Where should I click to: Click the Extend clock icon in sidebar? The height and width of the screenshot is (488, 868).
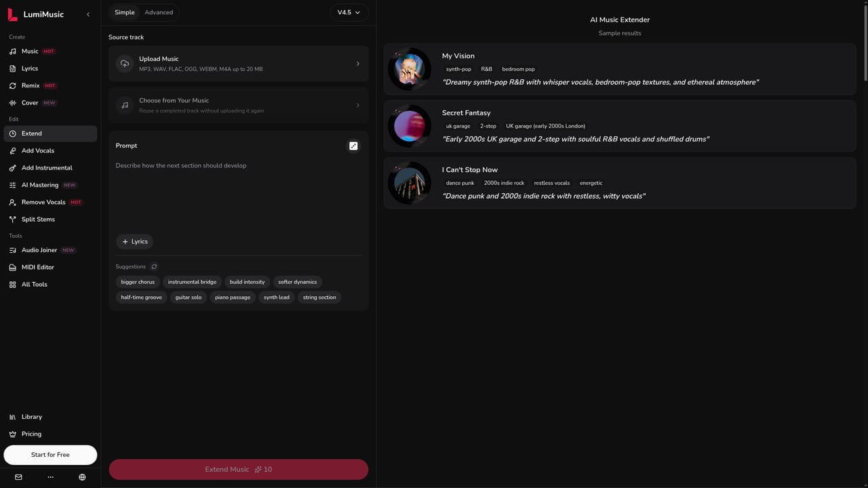coord(13,134)
